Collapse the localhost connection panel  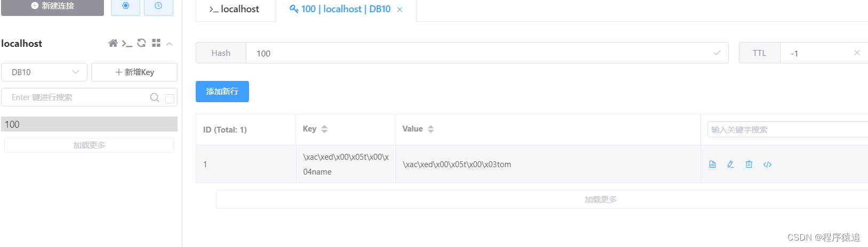[170, 44]
